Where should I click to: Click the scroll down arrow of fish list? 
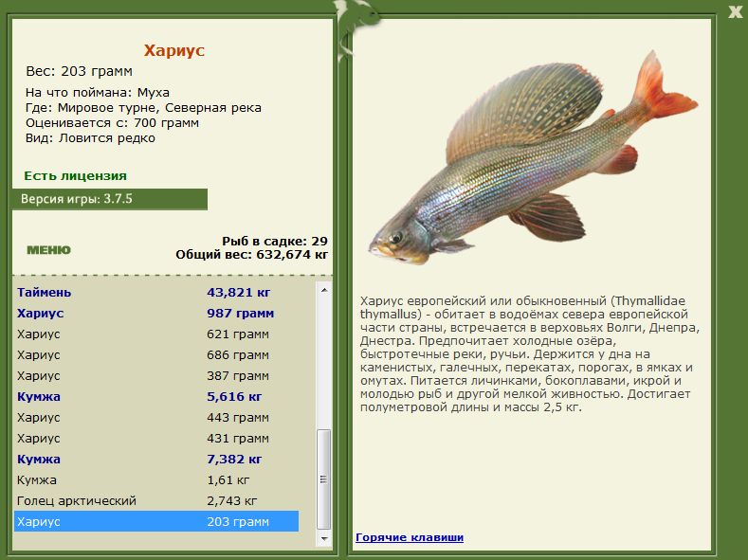tap(324, 538)
